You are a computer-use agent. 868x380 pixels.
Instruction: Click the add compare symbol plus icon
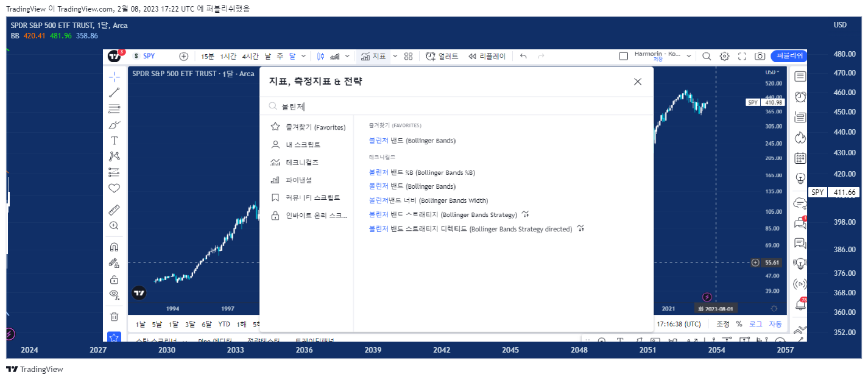click(184, 56)
